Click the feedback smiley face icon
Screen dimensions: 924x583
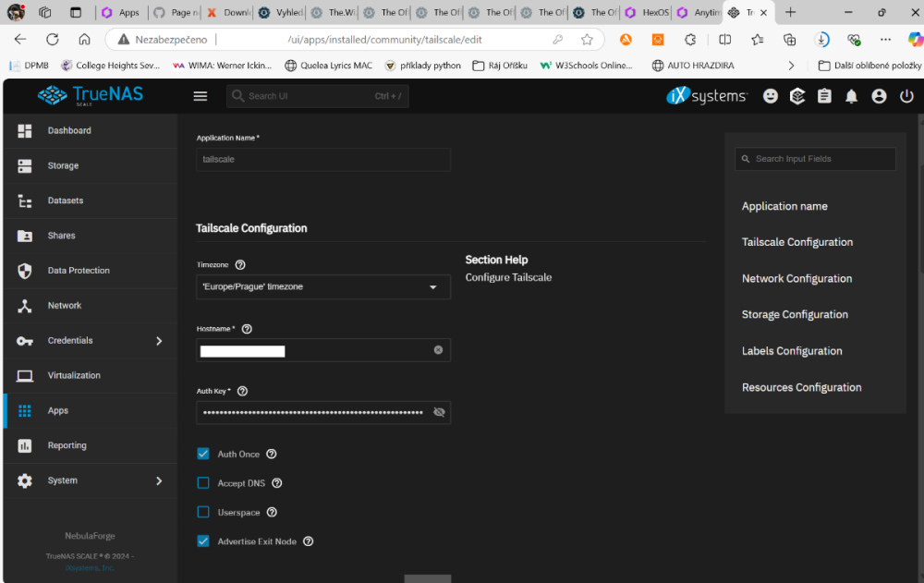point(771,96)
